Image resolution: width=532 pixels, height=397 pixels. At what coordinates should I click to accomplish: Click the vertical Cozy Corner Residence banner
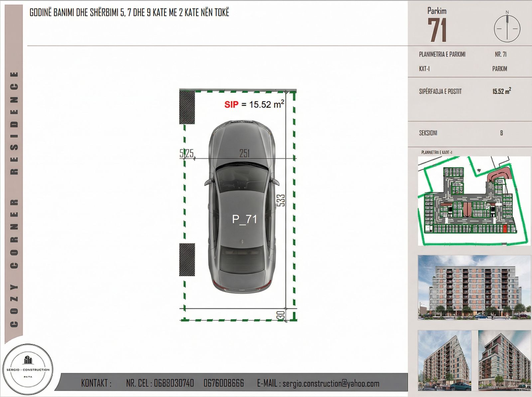click(14, 199)
